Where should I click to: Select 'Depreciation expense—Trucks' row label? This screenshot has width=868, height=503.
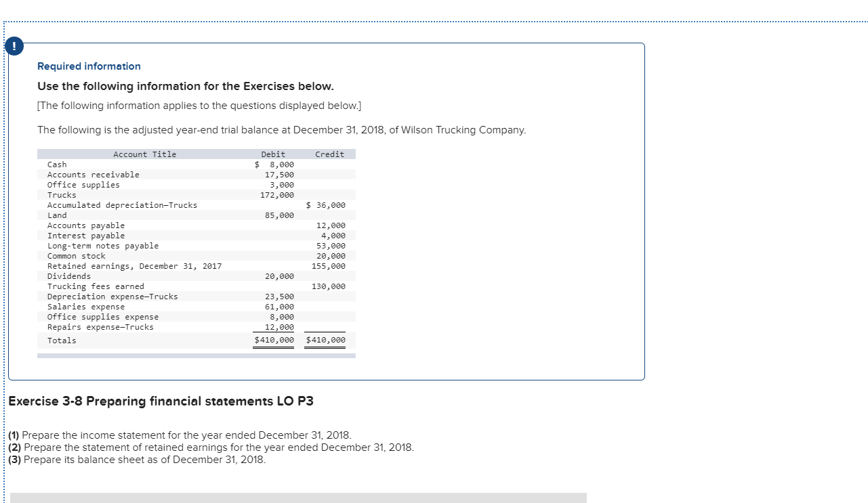[112, 297]
